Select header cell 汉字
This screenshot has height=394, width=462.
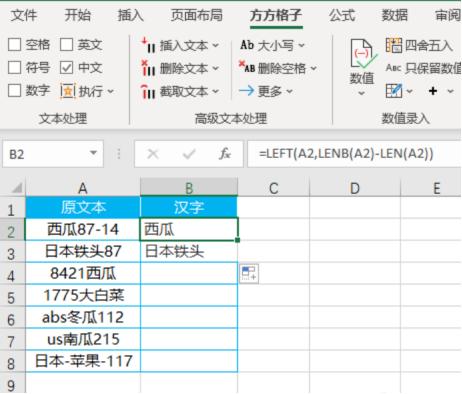click(189, 207)
